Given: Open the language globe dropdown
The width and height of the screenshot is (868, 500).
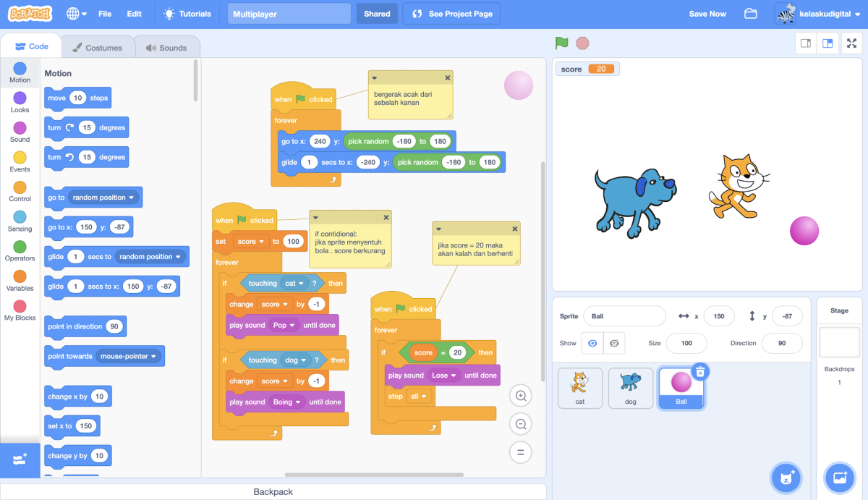Looking at the screenshot, I should (x=75, y=12).
